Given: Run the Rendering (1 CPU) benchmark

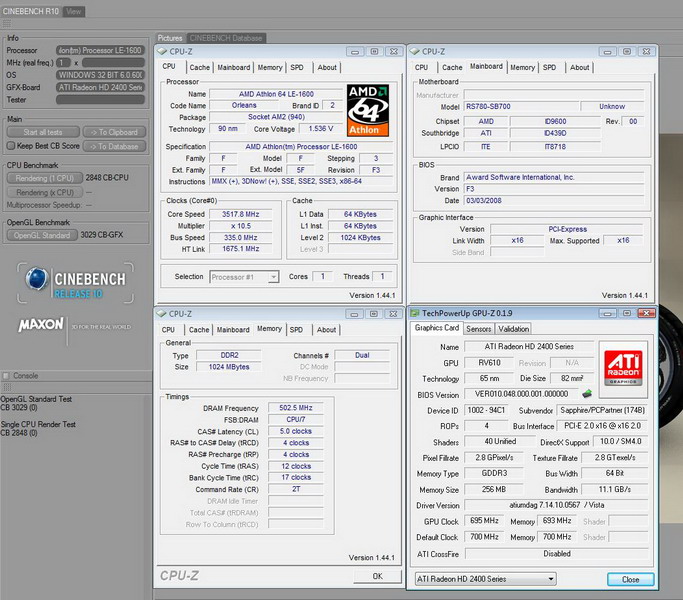Looking at the screenshot, I should click(x=44, y=178).
